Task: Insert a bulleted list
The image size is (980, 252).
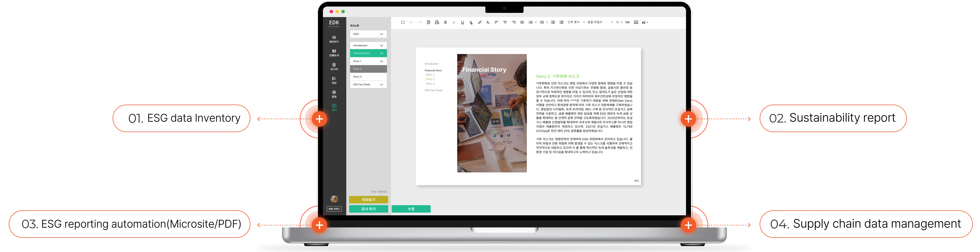Action: (x=542, y=22)
